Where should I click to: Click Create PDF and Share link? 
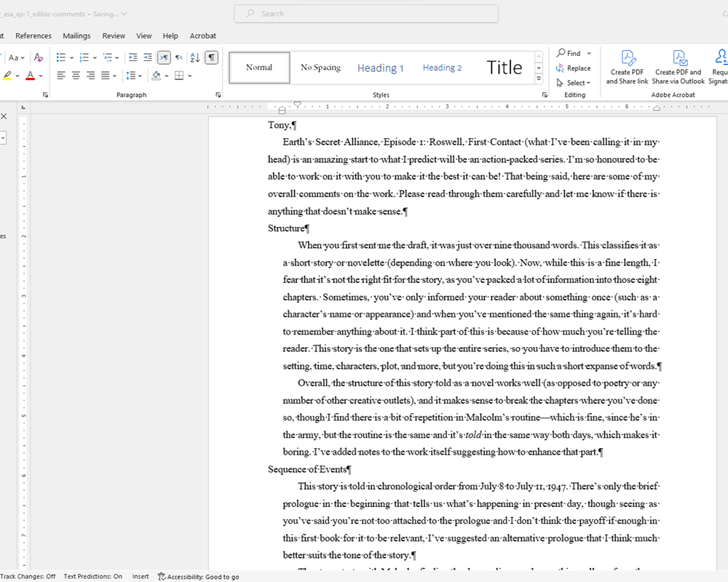pyautogui.click(x=628, y=68)
